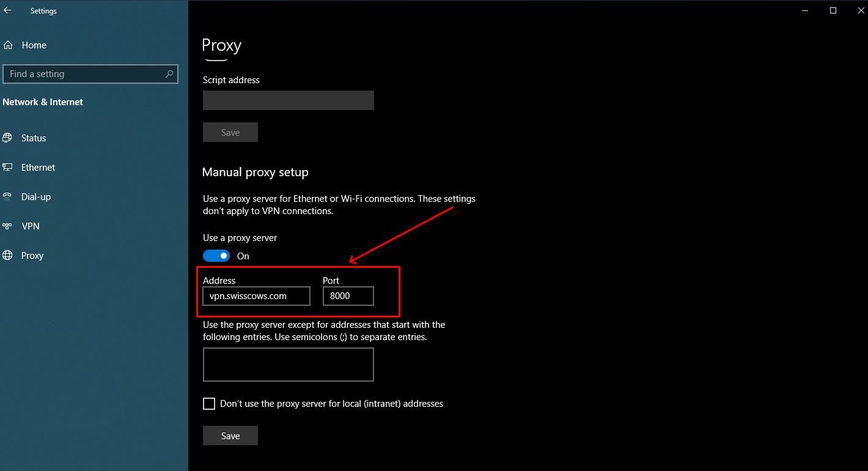868x471 pixels.
Task: Click the Save button under Script address
Action: [x=230, y=132]
